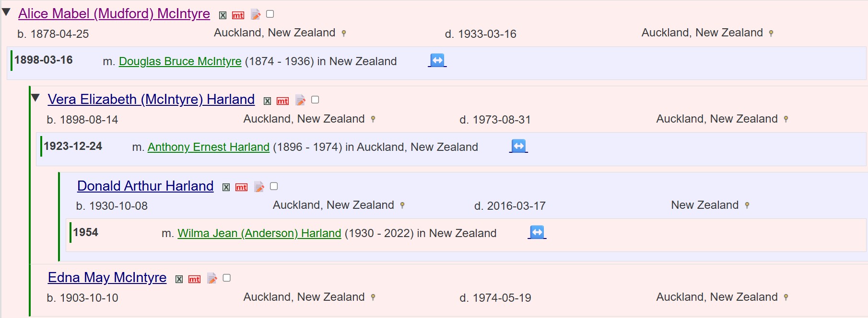Screen dimensions: 868x318
Task: Enable the checkbox beside Edna May McIntyre
Action: (227, 278)
